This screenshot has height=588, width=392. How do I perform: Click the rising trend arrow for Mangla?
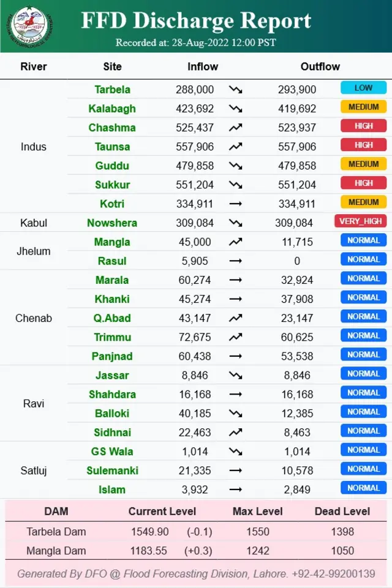(235, 242)
